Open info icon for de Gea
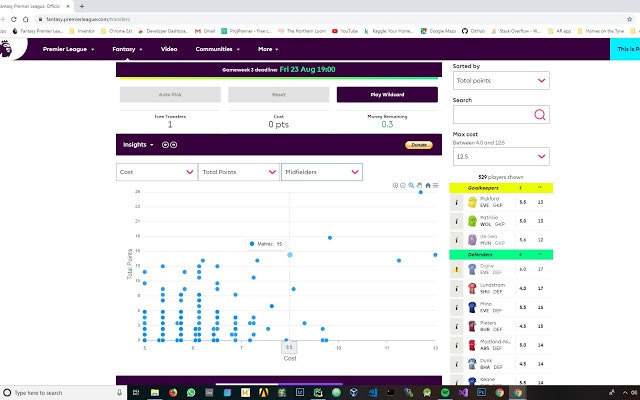 456,240
